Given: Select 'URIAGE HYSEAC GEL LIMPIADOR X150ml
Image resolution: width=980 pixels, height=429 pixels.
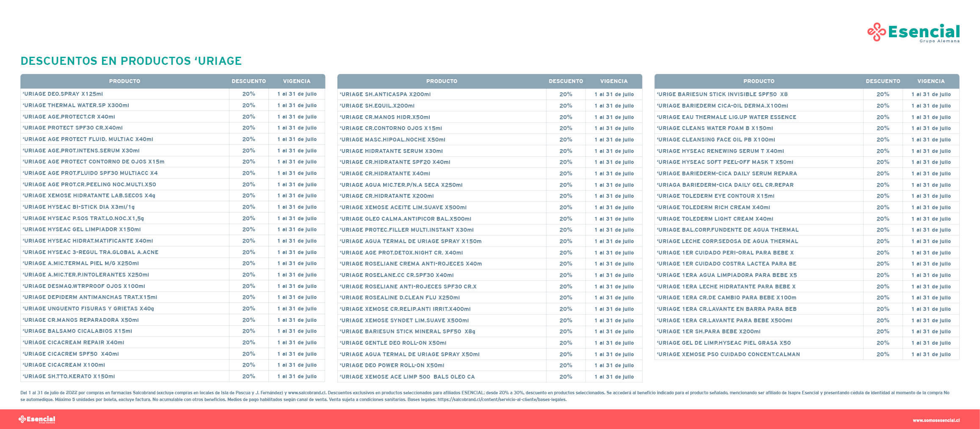Looking at the screenshot, I should pos(173,230).
